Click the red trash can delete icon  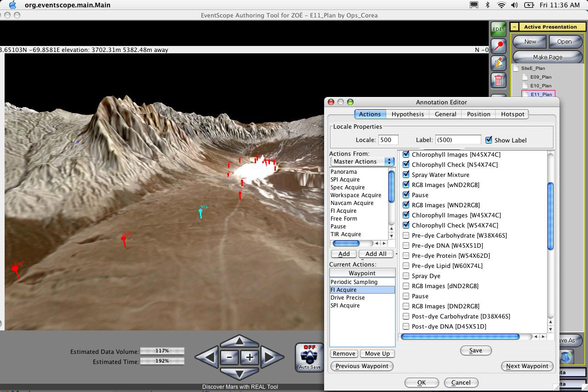(498, 80)
